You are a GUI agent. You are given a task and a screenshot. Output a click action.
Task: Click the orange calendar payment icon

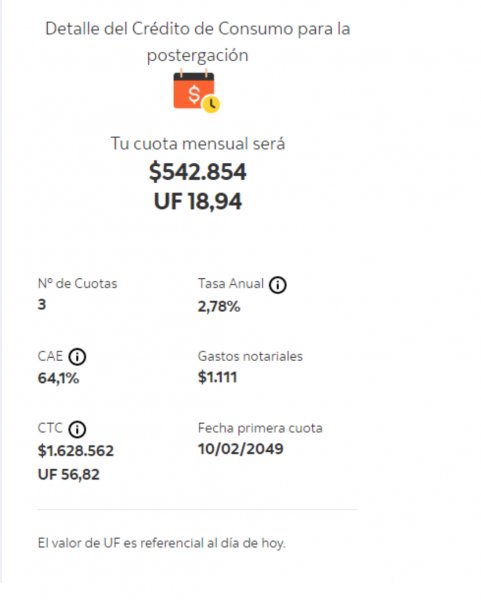(x=197, y=92)
